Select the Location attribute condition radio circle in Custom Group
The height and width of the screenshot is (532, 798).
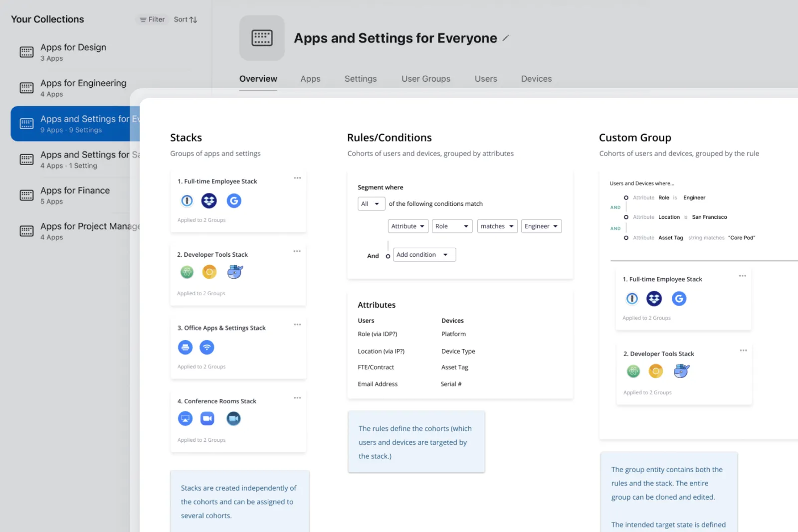[x=626, y=217]
